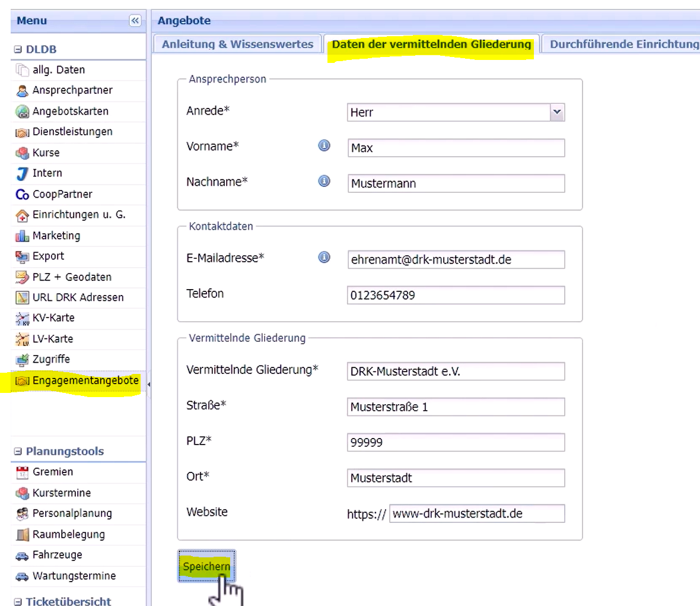Open Angebotskarten via its globe icon

point(22,112)
